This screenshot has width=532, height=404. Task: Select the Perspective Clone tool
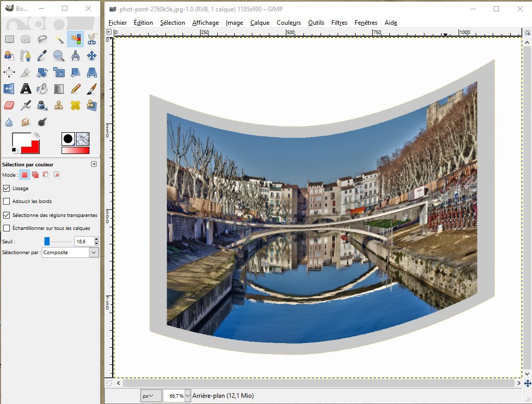click(x=92, y=105)
